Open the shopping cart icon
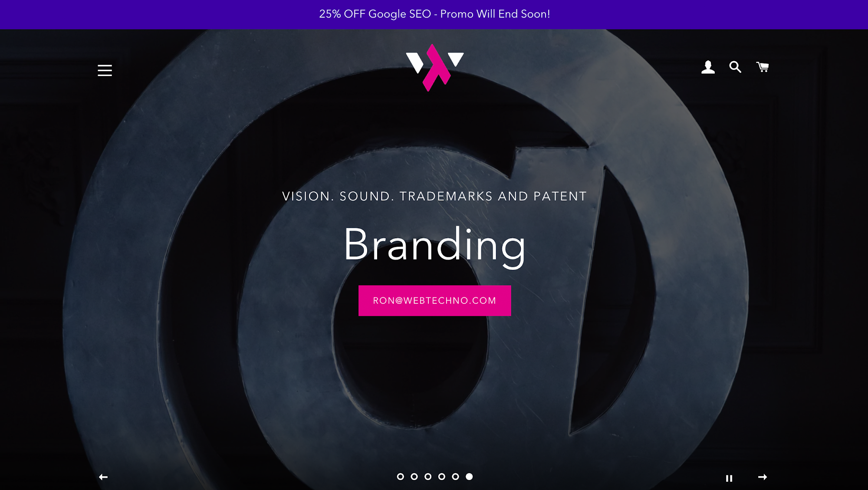Viewport: 868px width, 490px height. (763, 67)
